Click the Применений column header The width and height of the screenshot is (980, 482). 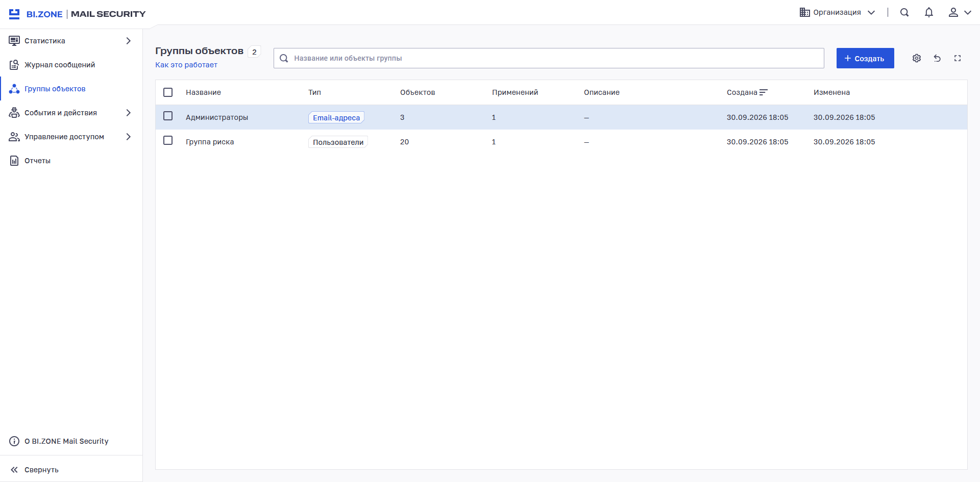pos(515,92)
